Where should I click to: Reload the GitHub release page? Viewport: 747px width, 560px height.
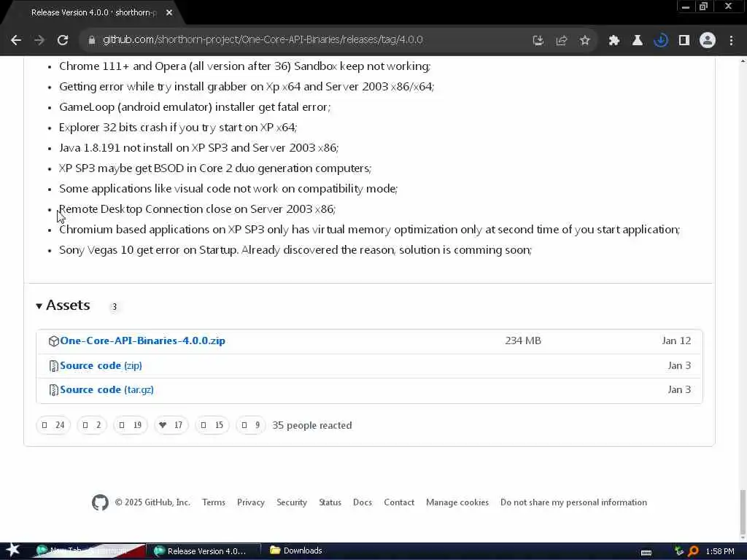tap(63, 41)
